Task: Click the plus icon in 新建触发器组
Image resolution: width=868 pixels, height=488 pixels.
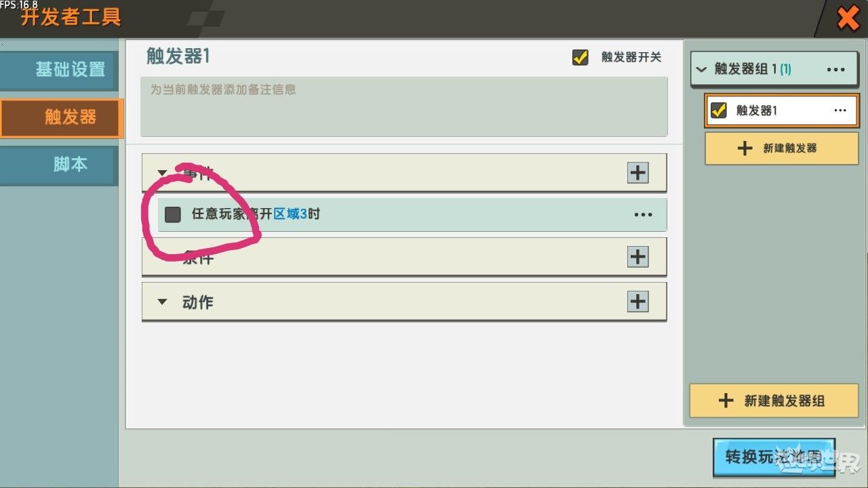Action: coord(726,401)
